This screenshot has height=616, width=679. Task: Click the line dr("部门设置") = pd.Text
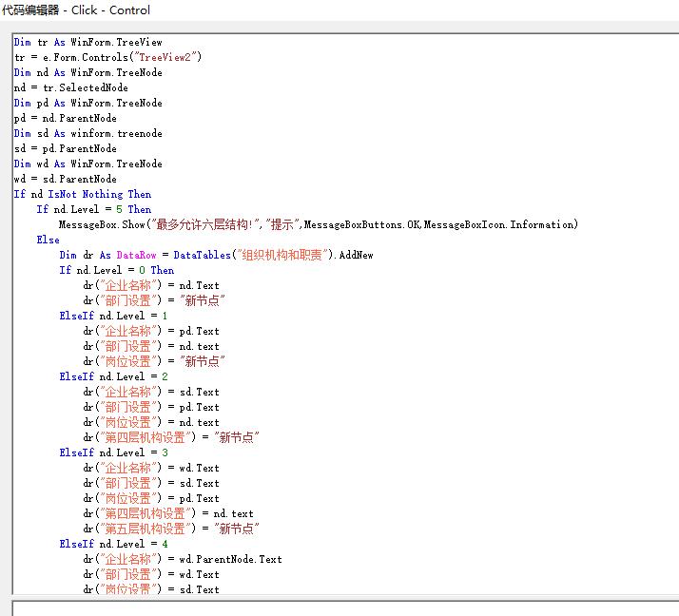tap(151, 407)
